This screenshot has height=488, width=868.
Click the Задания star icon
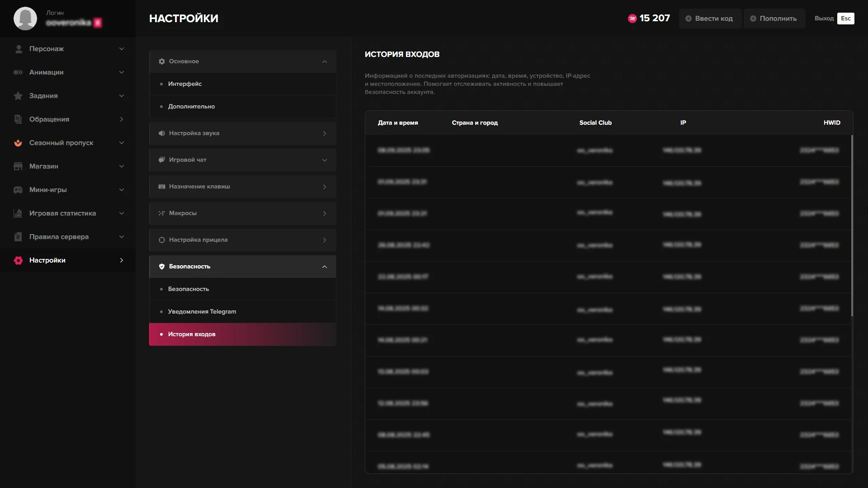tap(18, 96)
